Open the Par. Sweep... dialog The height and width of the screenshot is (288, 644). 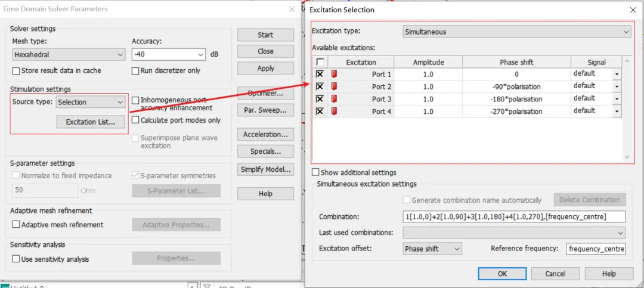click(x=265, y=110)
